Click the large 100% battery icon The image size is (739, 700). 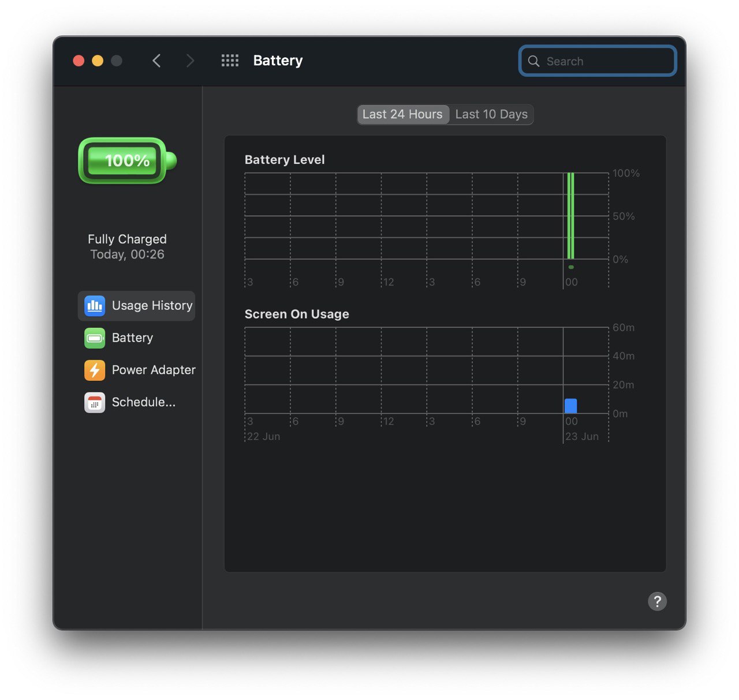(127, 160)
